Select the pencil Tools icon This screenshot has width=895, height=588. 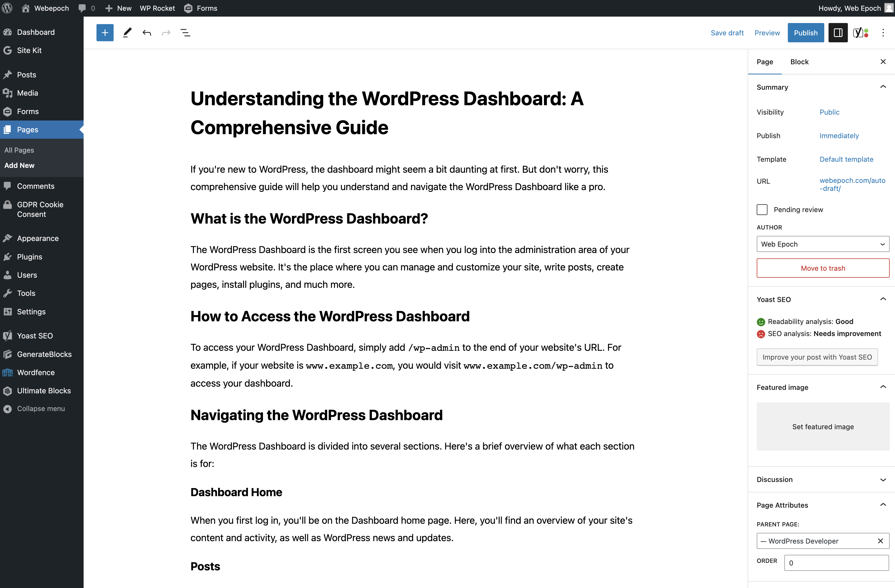click(x=127, y=33)
